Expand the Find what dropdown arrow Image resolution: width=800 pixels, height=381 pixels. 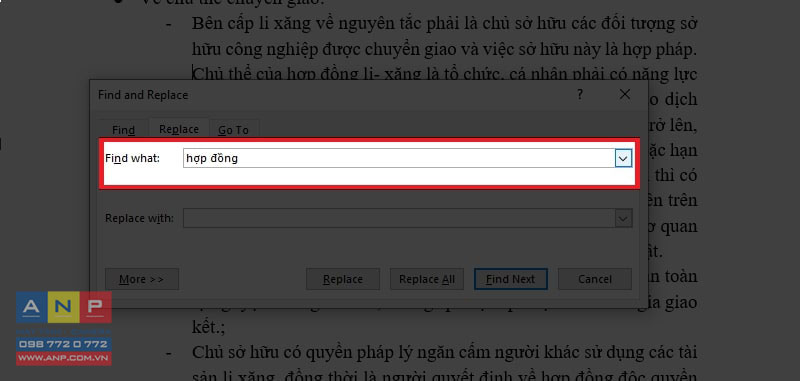click(622, 159)
